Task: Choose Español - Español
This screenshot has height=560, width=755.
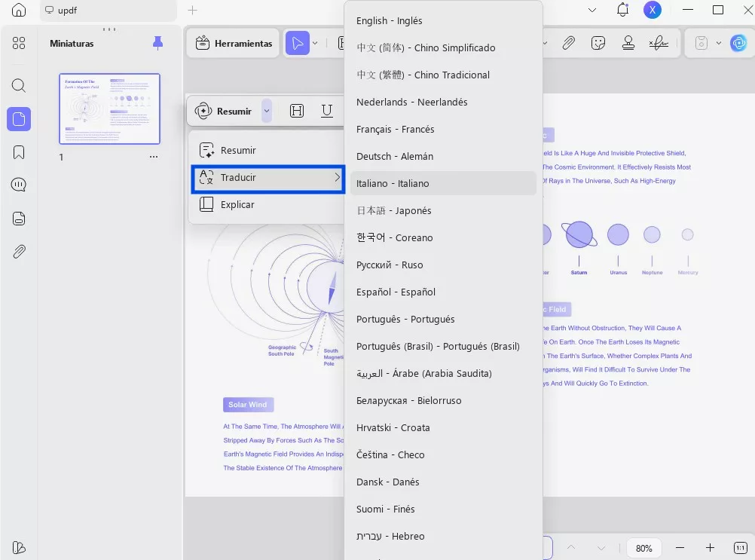Action: point(443,292)
